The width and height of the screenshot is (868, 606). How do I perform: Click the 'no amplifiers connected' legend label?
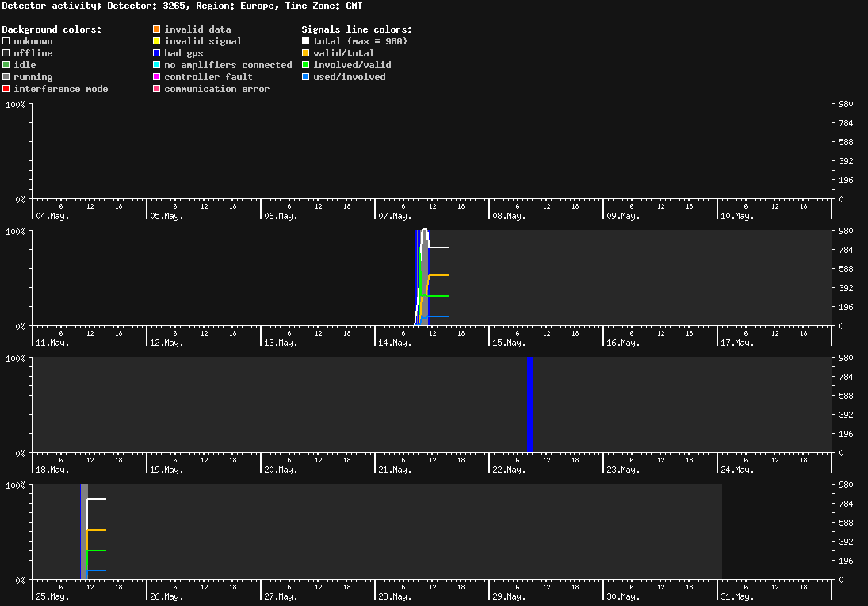point(228,65)
